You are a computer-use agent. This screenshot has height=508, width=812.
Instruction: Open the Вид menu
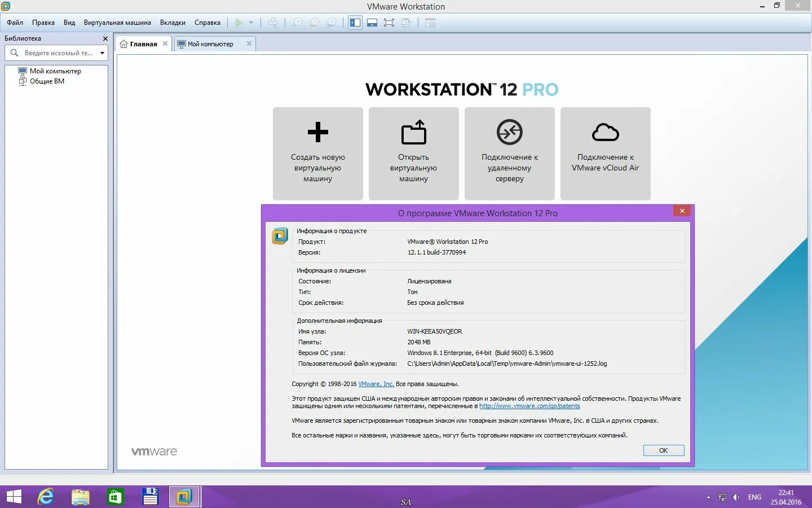pos(69,23)
